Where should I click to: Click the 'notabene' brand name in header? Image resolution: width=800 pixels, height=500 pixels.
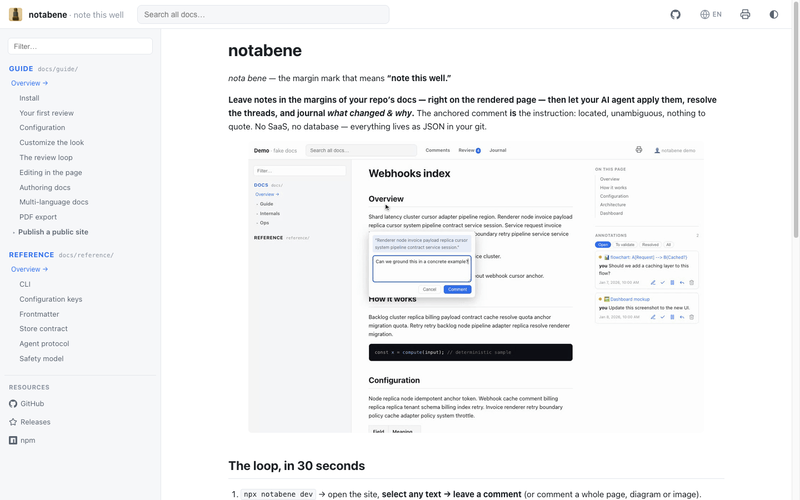47,15
